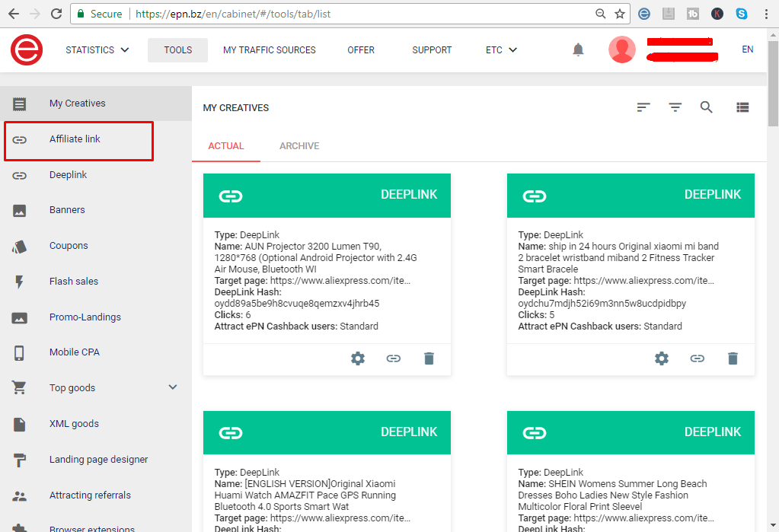Click the XML goods file icon
This screenshot has width=779, height=532.
19,424
